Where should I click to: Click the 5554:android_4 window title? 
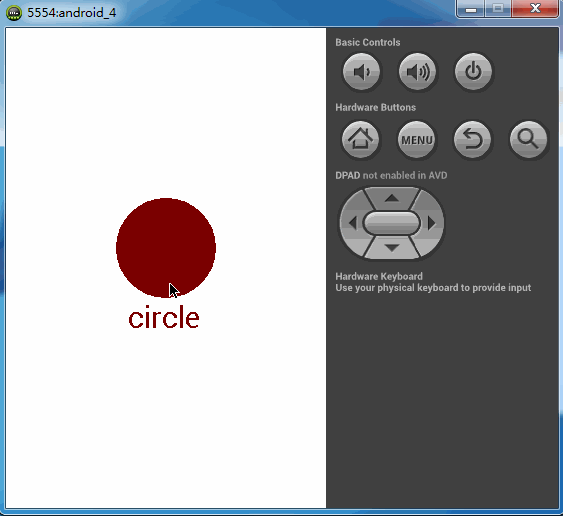[x=72, y=13]
